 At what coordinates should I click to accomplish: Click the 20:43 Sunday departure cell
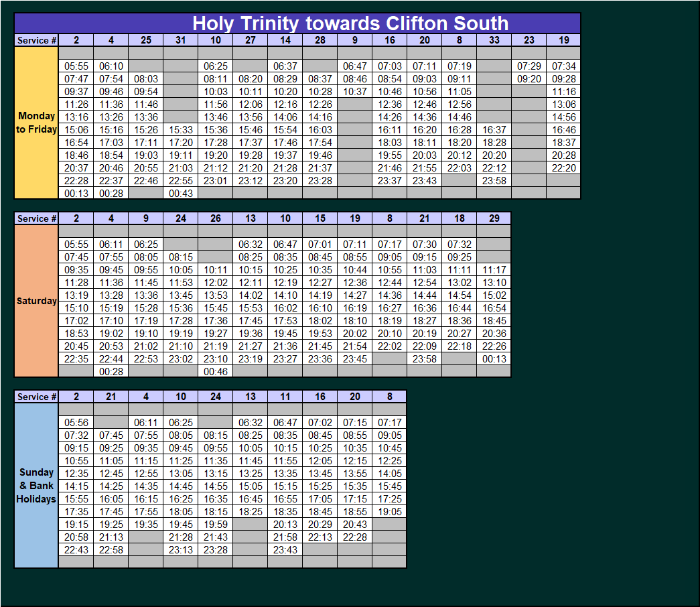pos(355,525)
